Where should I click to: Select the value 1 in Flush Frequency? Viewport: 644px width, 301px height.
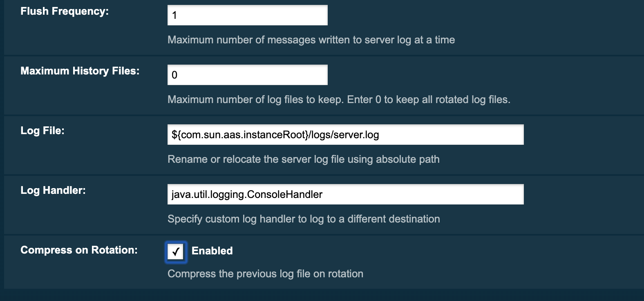pyautogui.click(x=175, y=15)
